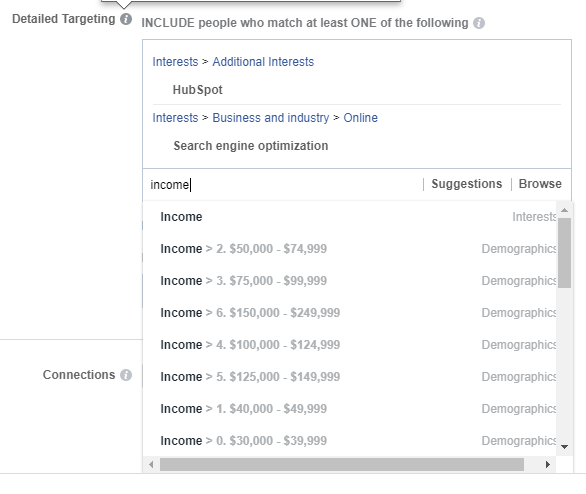Image resolution: width=586 pixels, height=494 pixels.
Task: Click the Business and industry breadcrumb link
Action: click(271, 118)
